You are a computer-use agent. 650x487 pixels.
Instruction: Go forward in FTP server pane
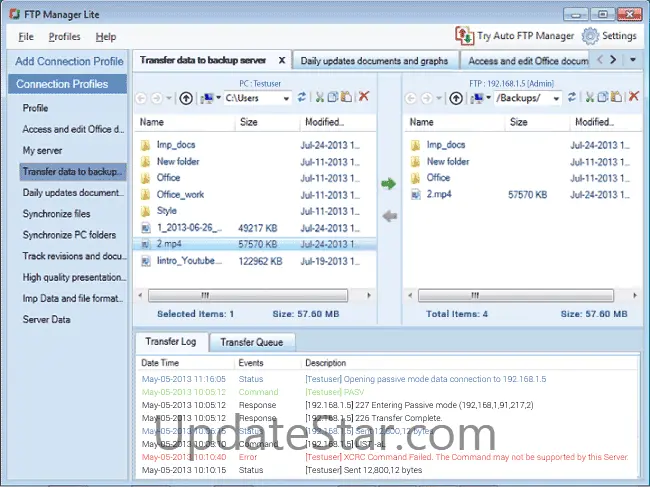(426, 98)
